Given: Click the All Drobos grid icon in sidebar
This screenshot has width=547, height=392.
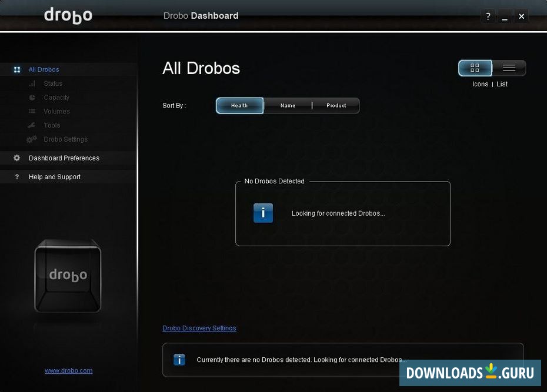Looking at the screenshot, I should point(16,70).
